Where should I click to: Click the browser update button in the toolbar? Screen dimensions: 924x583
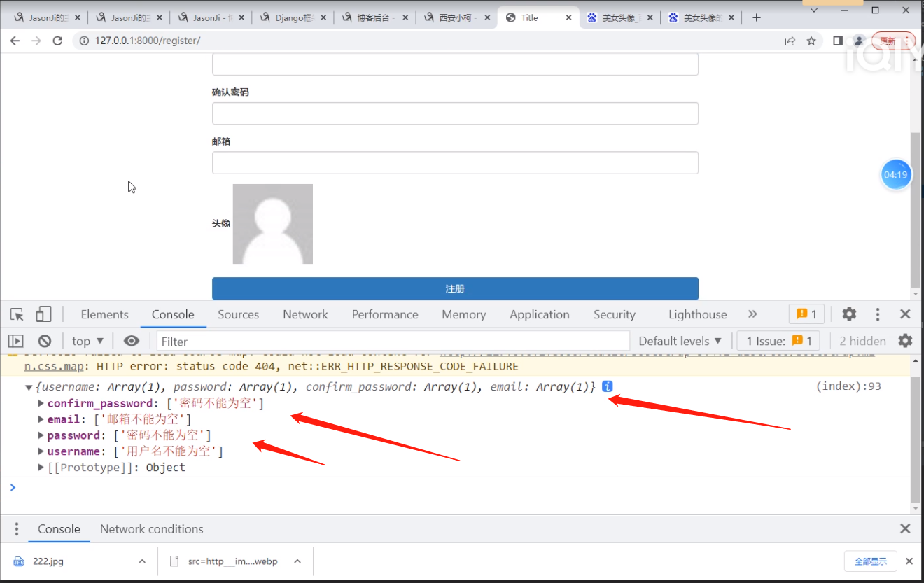(893, 41)
